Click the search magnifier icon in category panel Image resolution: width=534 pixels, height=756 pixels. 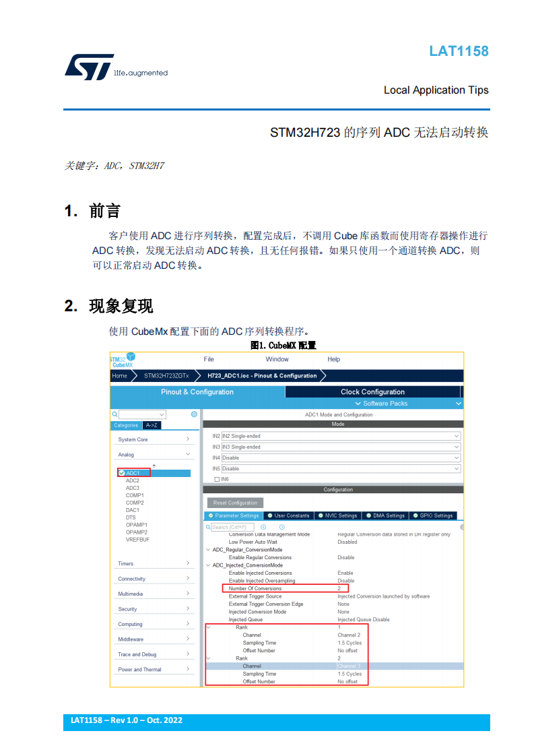point(114,414)
